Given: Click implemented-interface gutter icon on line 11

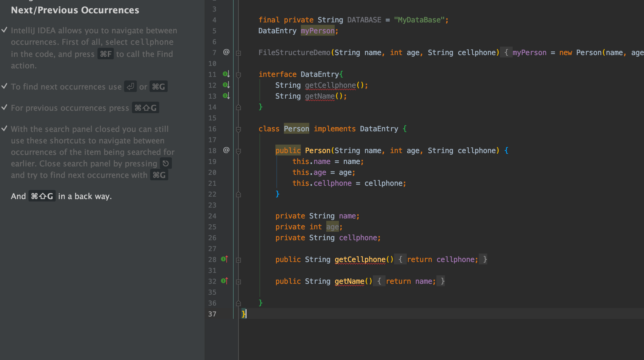Looking at the screenshot, I should point(226,74).
